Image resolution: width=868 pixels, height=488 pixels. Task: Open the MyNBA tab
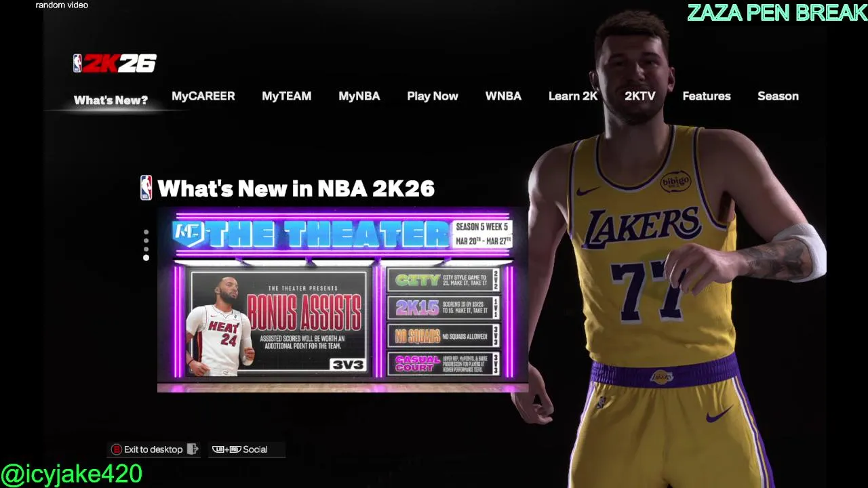[x=359, y=96]
